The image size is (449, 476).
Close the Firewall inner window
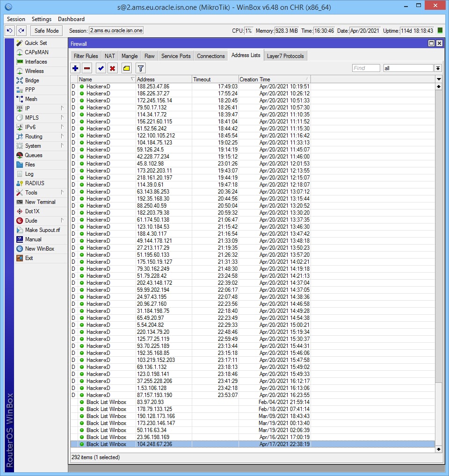(439, 43)
